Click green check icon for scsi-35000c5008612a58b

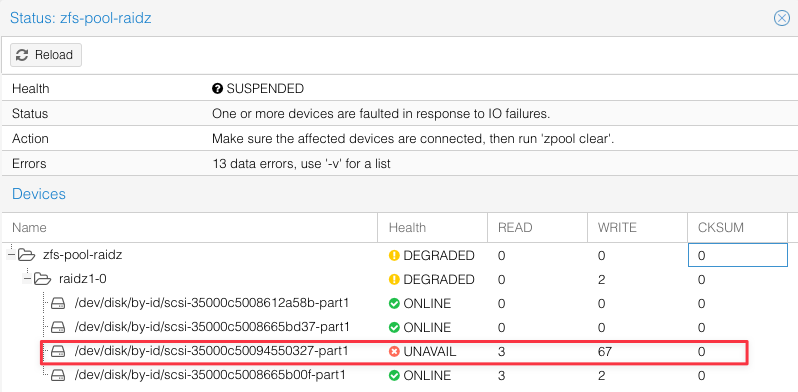(394, 304)
